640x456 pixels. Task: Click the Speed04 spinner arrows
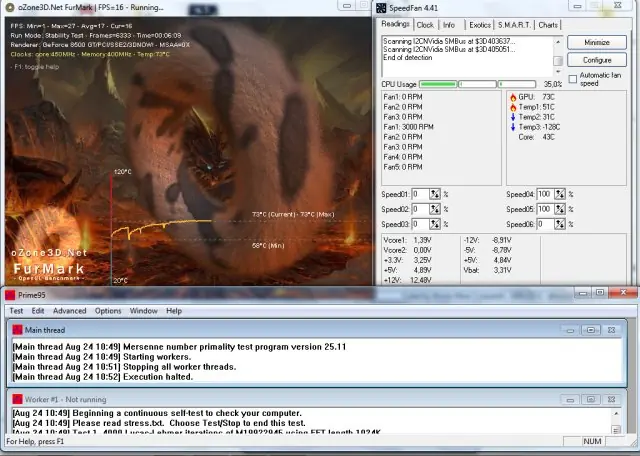[x=560, y=194]
